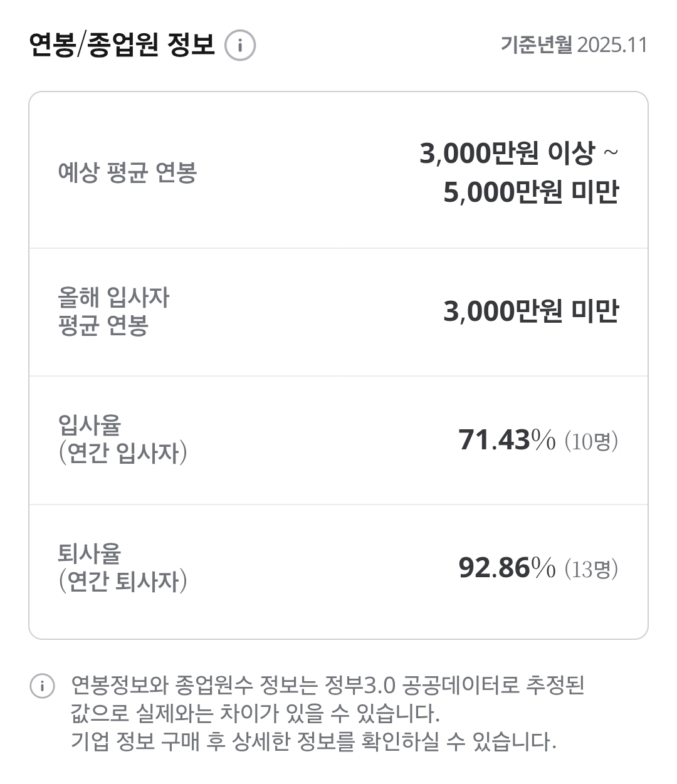This screenshot has height=784, width=677.
Task: Select the 기준년월 label
Action: point(536,45)
